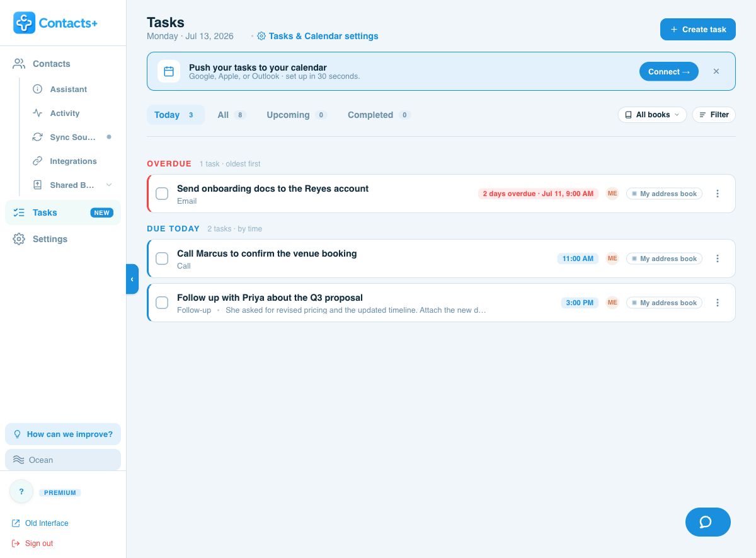Select Tasks in the sidebar
Image resolution: width=756 pixels, height=558 pixels.
pyautogui.click(x=63, y=212)
